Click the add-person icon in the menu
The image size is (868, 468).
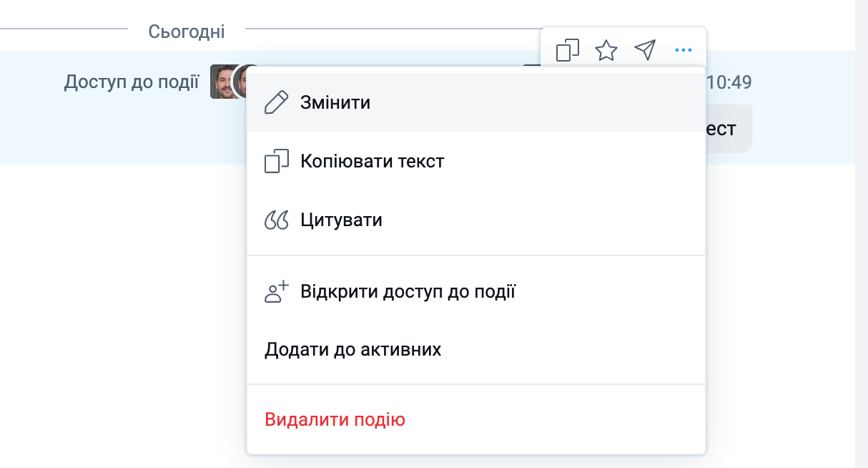(x=276, y=292)
